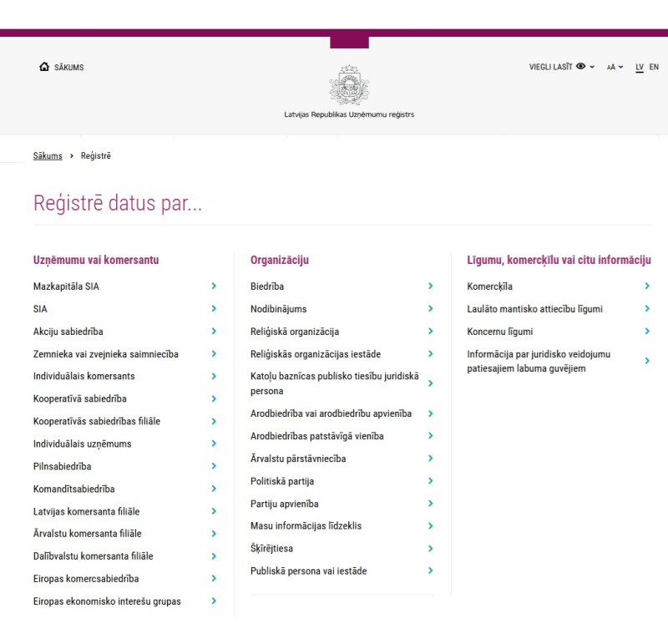Click the eye icon for easy reading

click(x=580, y=67)
